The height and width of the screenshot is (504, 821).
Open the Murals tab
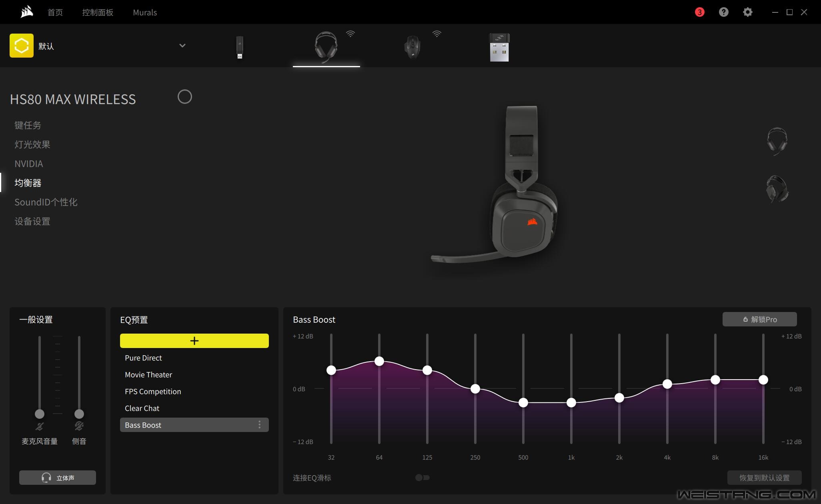145,12
